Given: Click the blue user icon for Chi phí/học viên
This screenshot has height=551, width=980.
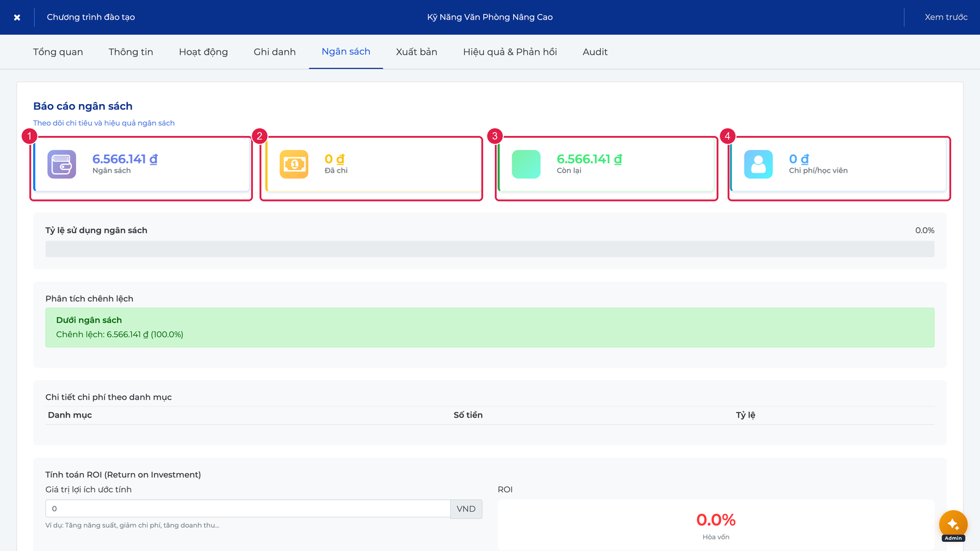Looking at the screenshot, I should (x=758, y=164).
